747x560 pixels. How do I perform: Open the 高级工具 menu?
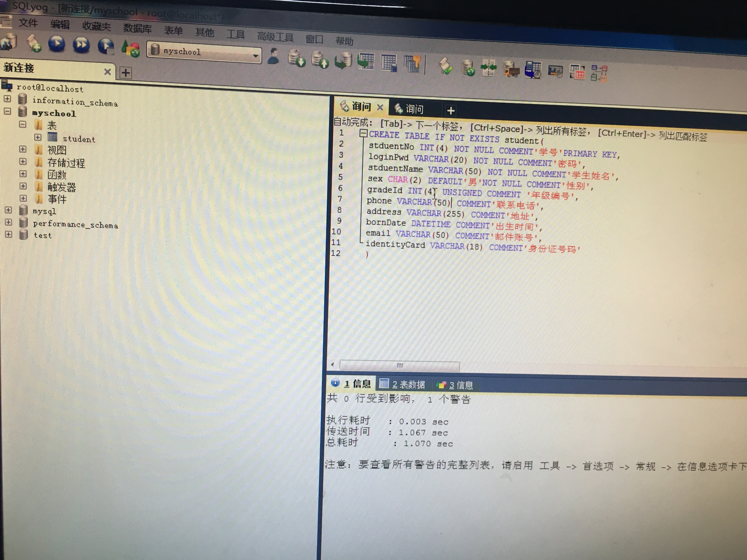point(275,36)
